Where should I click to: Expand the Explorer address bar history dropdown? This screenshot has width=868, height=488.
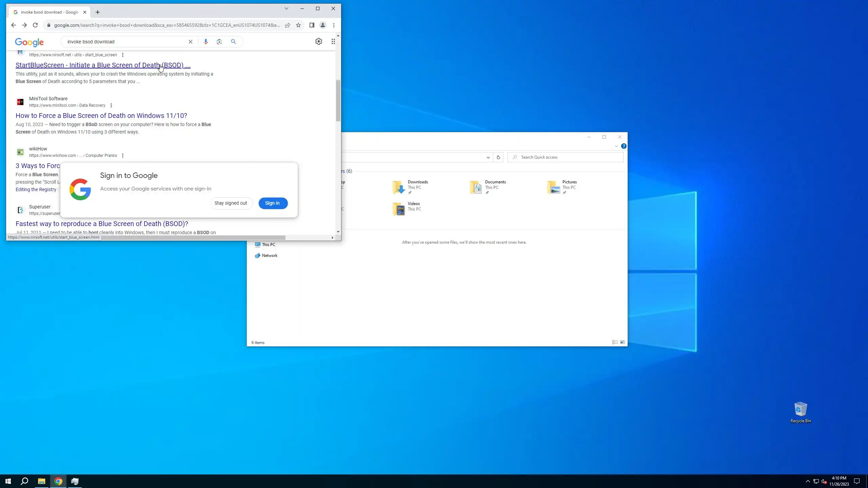(488, 157)
